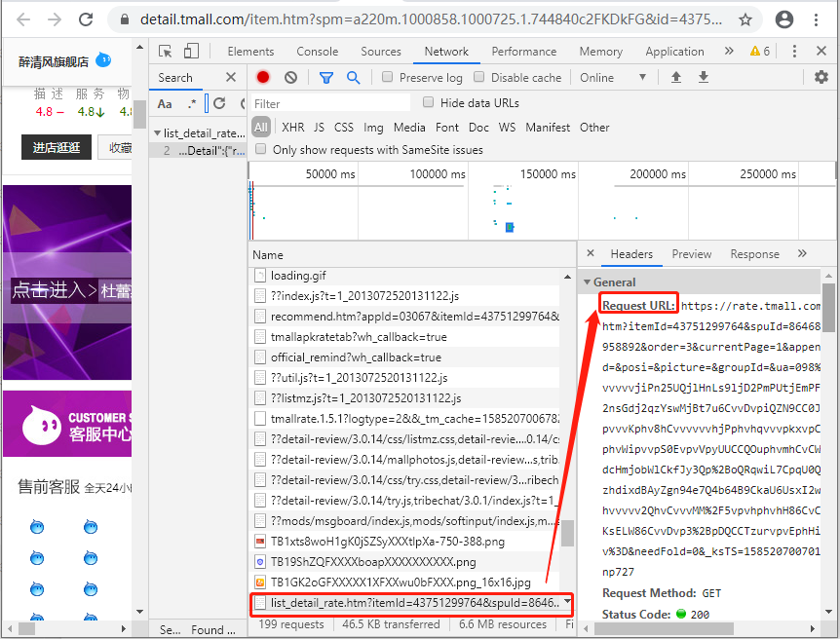Close the DevTools panel
The width and height of the screenshot is (840, 639).
coord(821,51)
